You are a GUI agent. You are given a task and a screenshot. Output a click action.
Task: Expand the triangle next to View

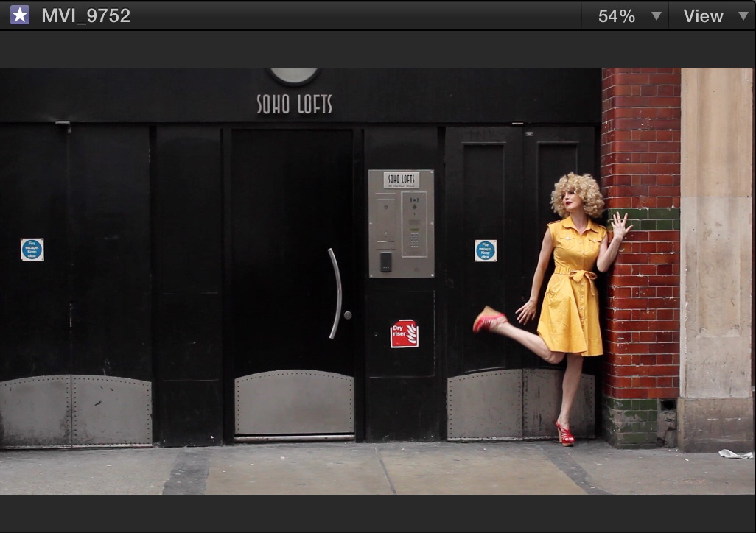click(x=743, y=15)
